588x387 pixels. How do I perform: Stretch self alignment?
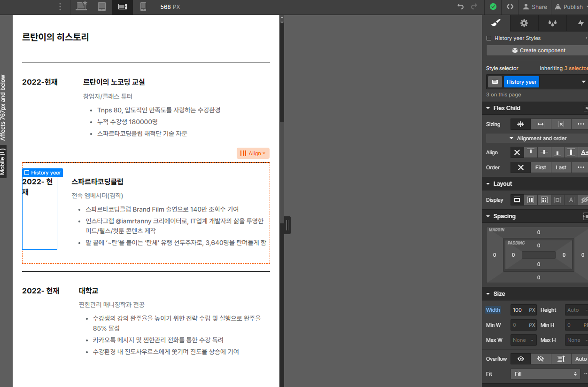(x=571, y=152)
